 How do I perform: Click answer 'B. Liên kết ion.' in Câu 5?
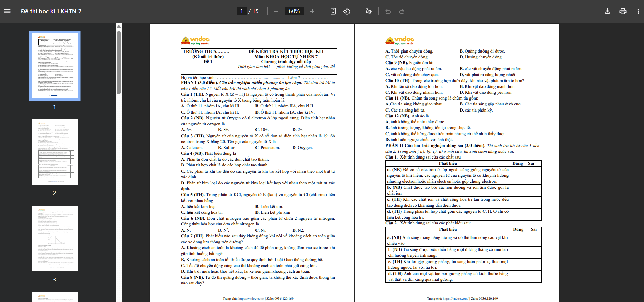pos(269,207)
